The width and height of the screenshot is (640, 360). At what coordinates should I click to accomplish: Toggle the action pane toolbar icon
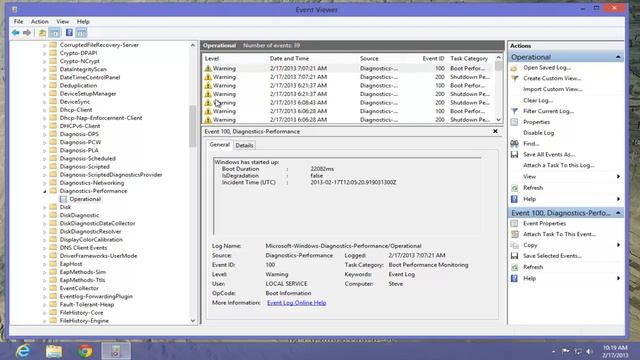82,33
